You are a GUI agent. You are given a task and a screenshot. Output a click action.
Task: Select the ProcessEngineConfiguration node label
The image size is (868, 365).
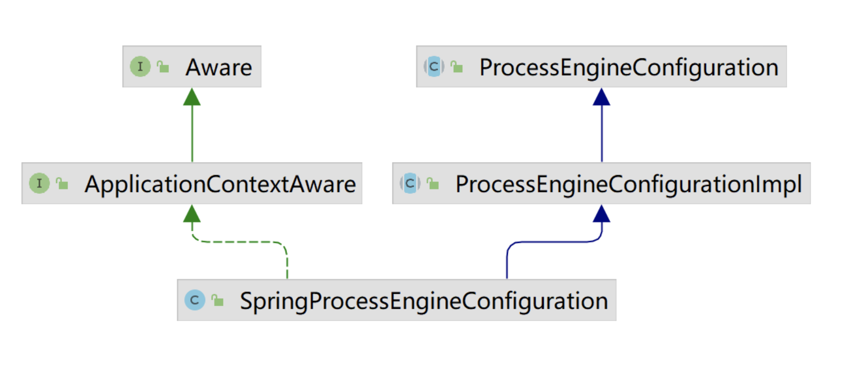click(x=629, y=67)
